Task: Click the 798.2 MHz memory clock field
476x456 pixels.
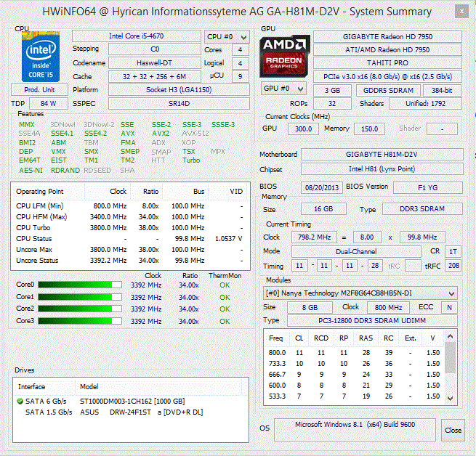Action: pyautogui.click(x=314, y=237)
